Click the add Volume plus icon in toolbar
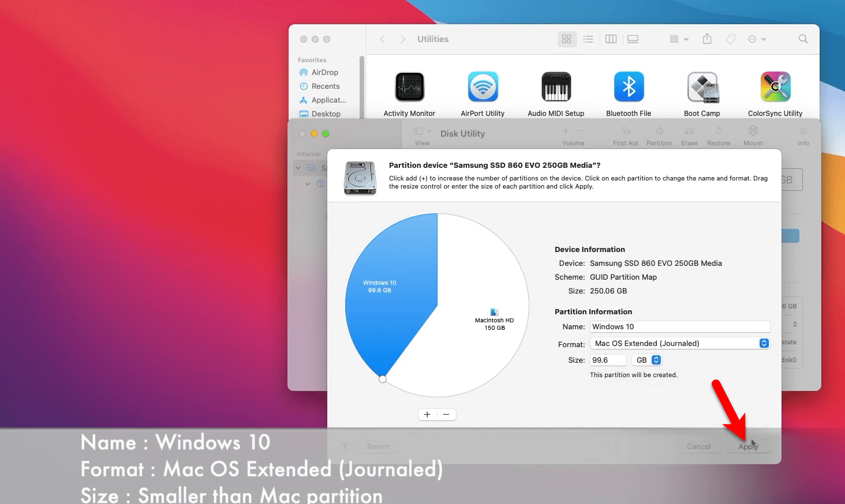845x504 pixels. [x=566, y=131]
